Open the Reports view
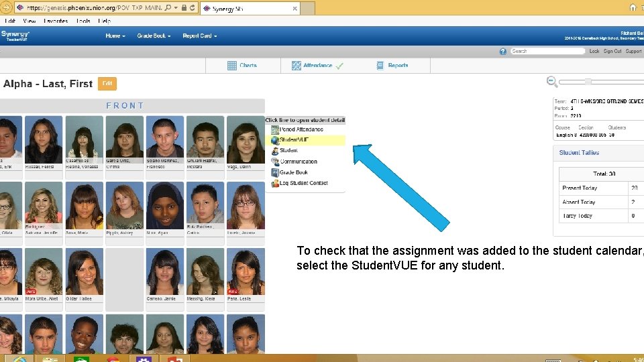The width and height of the screenshot is (644, 362). [x=392, y=66]
